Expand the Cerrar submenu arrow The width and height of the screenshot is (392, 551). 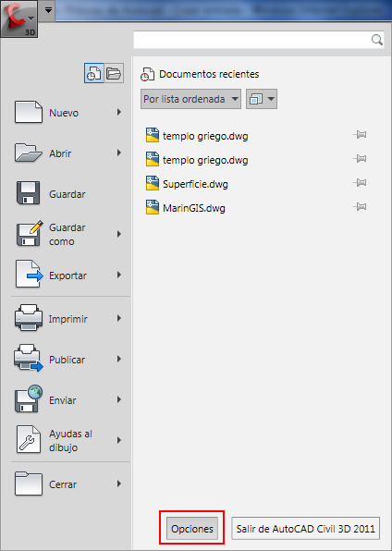coord(119,484)
